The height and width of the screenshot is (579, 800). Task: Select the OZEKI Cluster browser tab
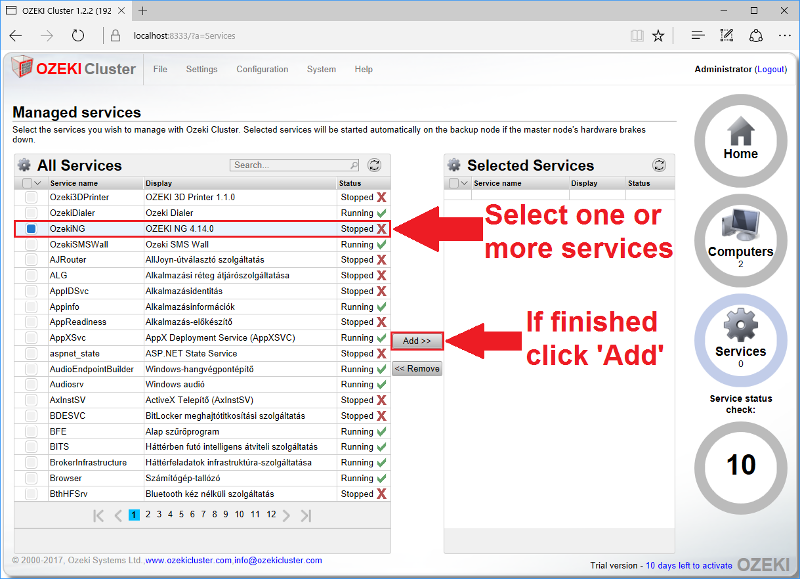[x=64, y=11]
